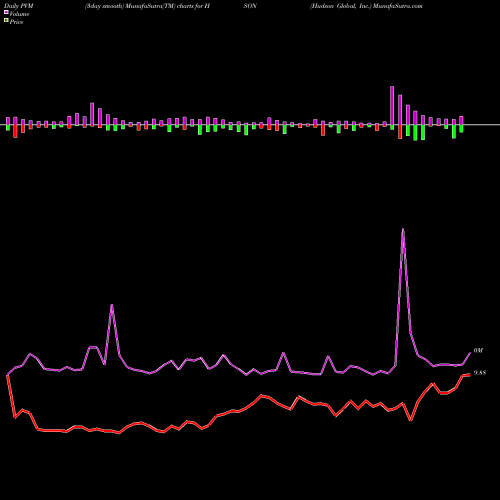Click the 'Volume' legend label

(19, 14)
